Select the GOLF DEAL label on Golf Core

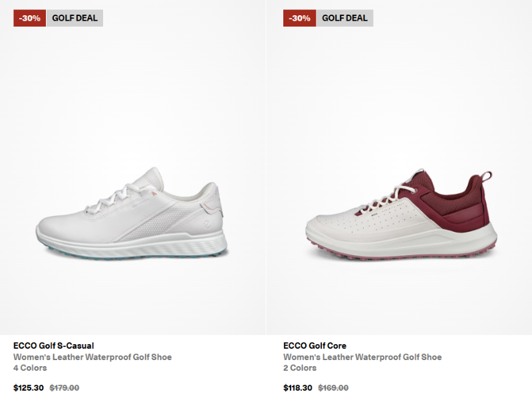344,18
